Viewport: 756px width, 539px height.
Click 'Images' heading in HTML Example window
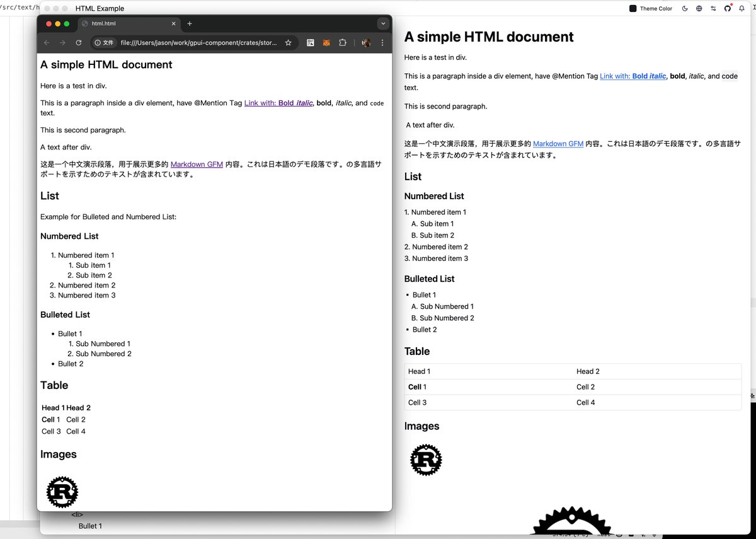tap(421, 426)
